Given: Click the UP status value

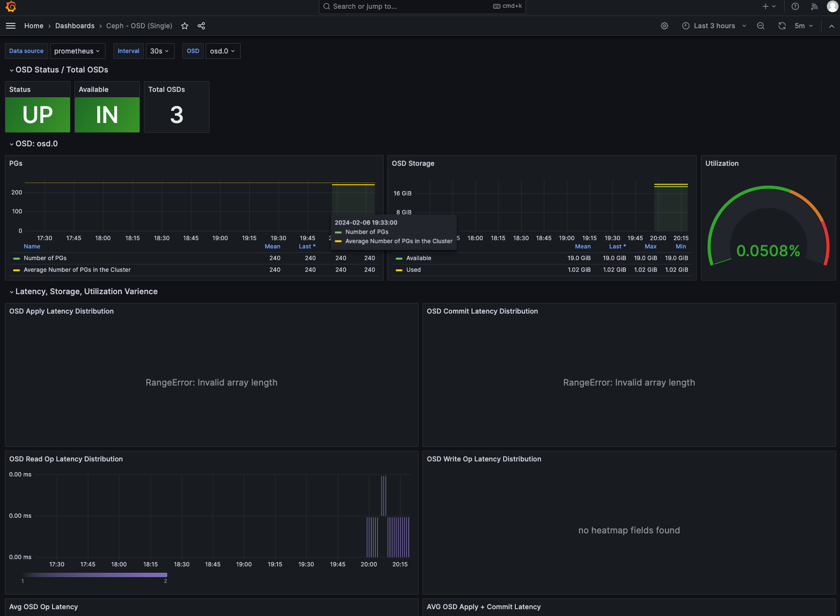Looking at the screenshot, I should coord(37,115).
